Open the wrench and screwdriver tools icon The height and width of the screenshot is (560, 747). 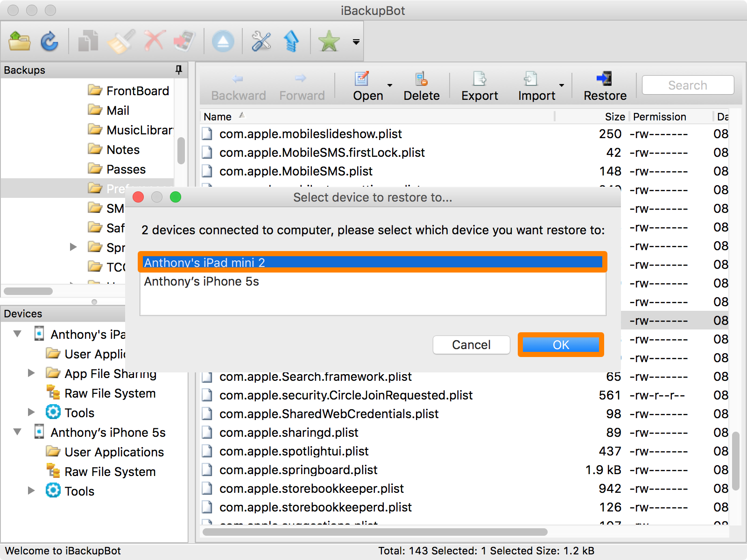[x=261, y=41]
